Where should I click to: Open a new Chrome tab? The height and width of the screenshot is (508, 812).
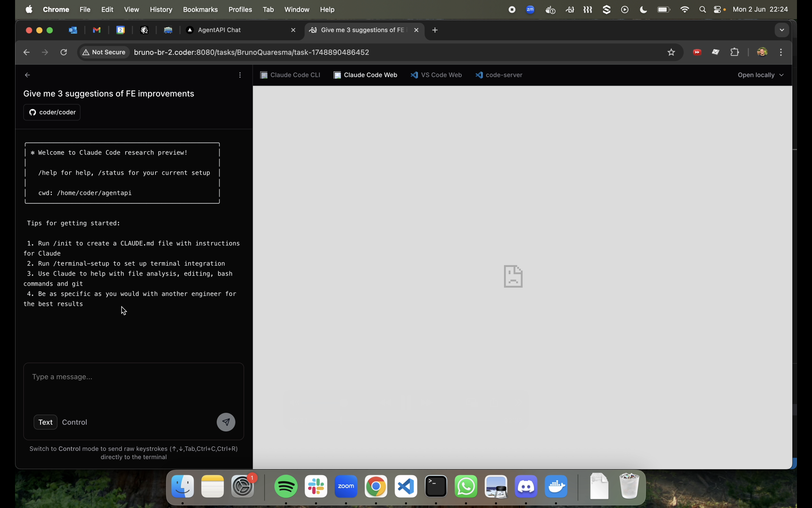[x=435, y=30]
